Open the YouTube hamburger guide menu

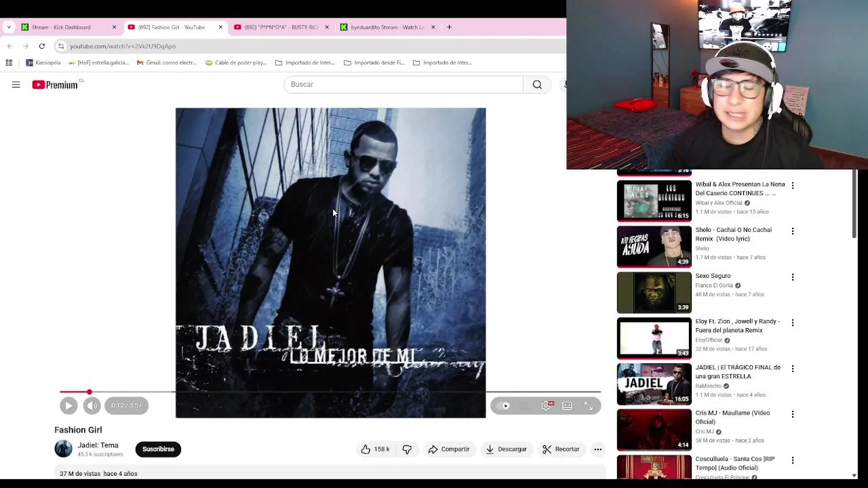coord(16,85)
